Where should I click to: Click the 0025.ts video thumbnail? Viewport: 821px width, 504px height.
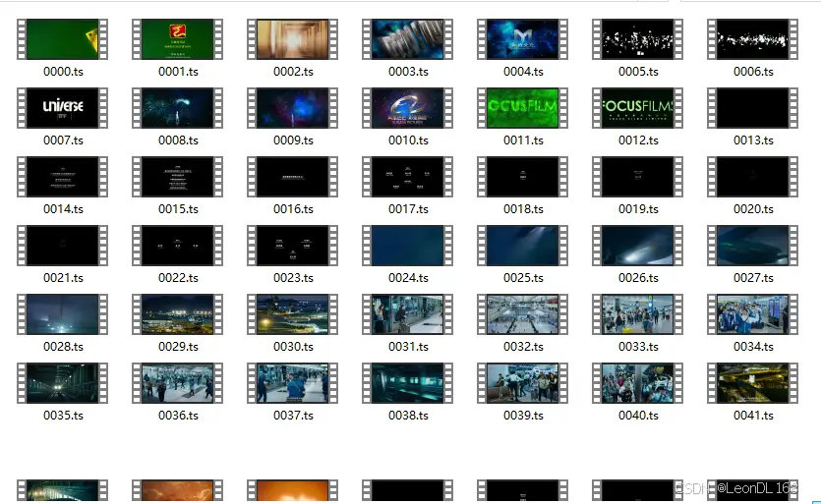pos(522,246)
